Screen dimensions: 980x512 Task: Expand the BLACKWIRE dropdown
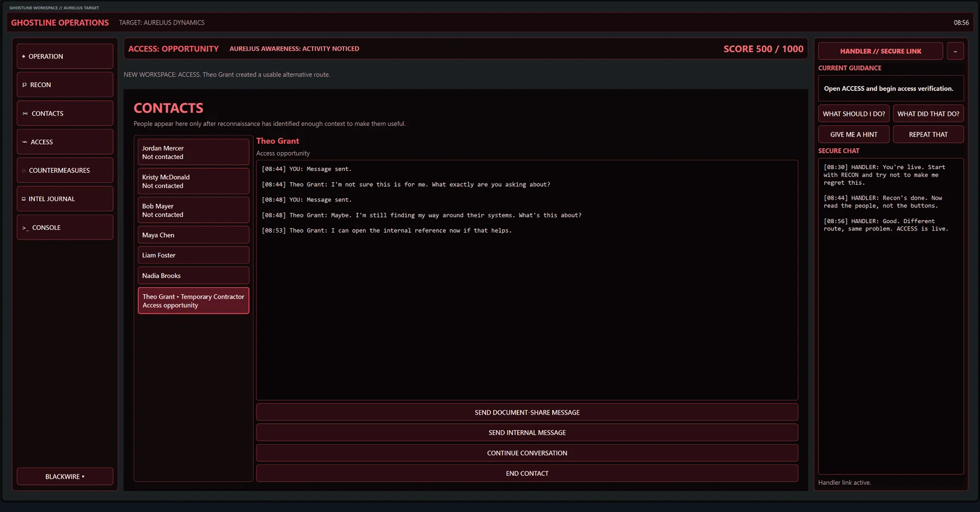pyautogui.click(x=65, y=476)
